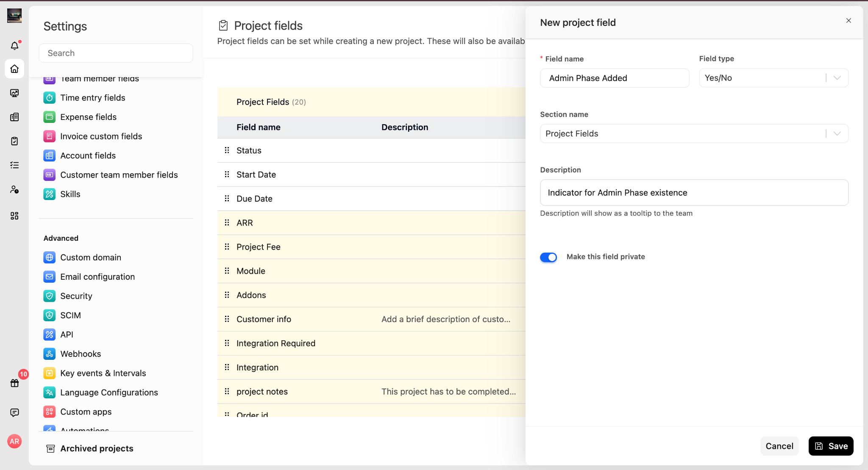
Task: Click the Save button
Action: 831,446
